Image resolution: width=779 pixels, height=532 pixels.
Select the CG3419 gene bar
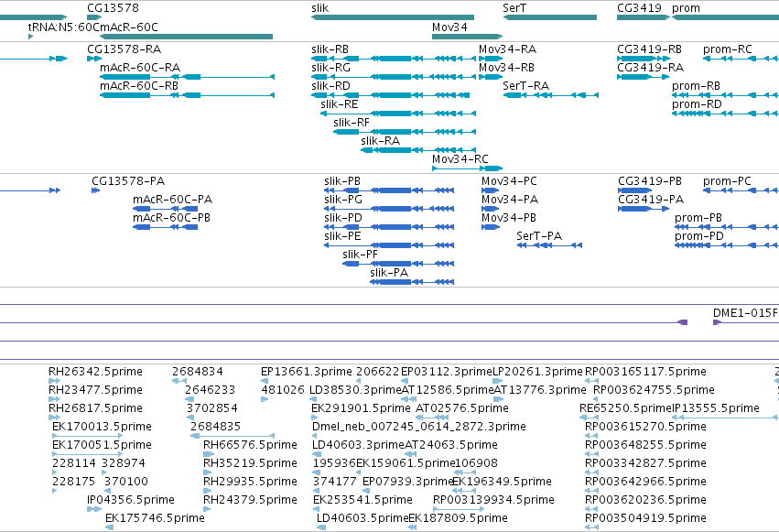[x=644, y=17]
